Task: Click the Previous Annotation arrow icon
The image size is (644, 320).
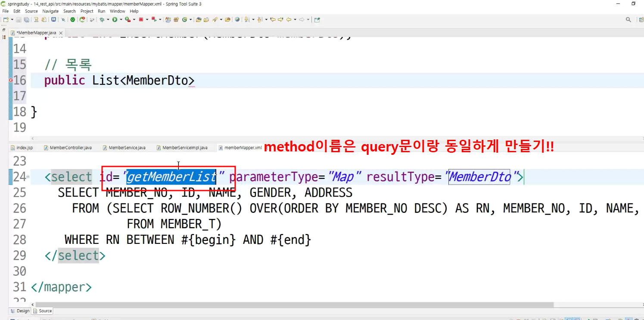Action: (x=259, y=19)
